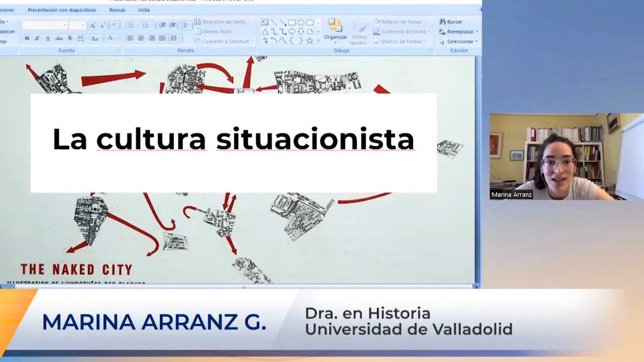The width and height of the screenshot is (644, 362).
Task: Align text right
Action: (x=151, y=38)
